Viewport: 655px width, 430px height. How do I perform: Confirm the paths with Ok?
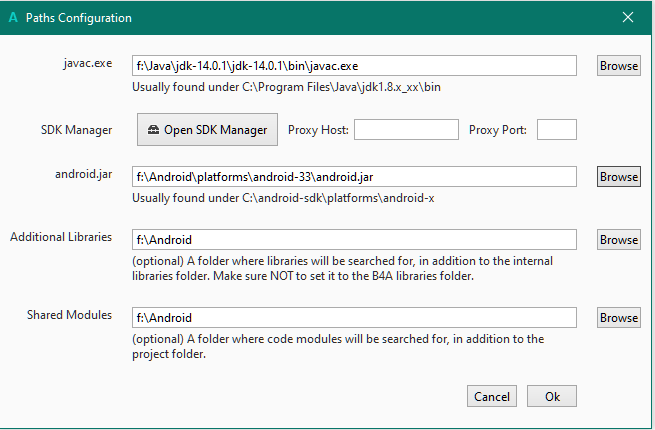click(552, 396)
